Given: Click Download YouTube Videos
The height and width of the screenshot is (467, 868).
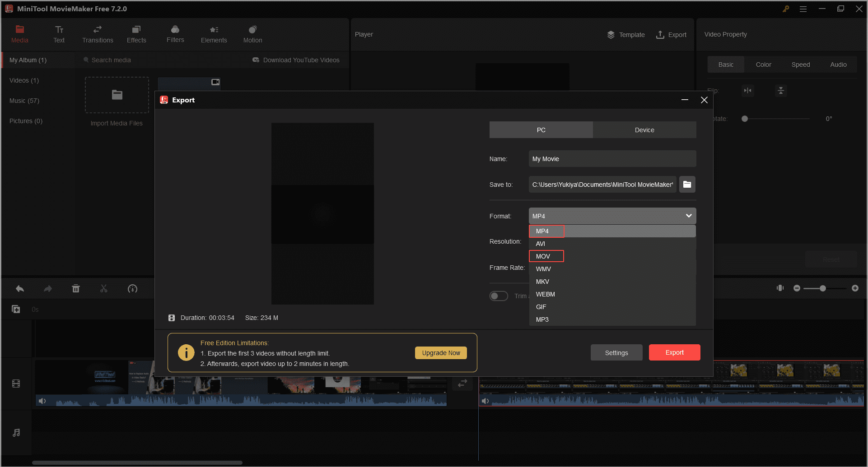Looking at the screenshot, I should click(x=296, y=60).
